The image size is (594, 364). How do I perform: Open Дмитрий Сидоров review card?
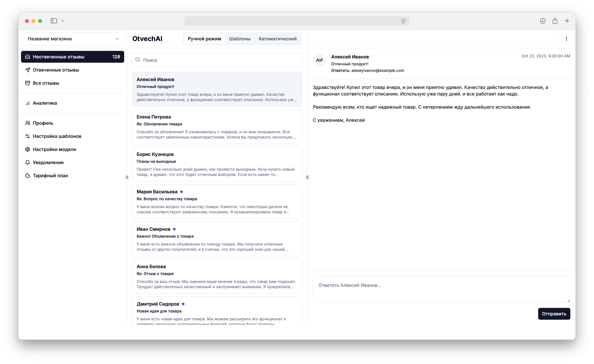pyautogui.click(x=217, y=311)
